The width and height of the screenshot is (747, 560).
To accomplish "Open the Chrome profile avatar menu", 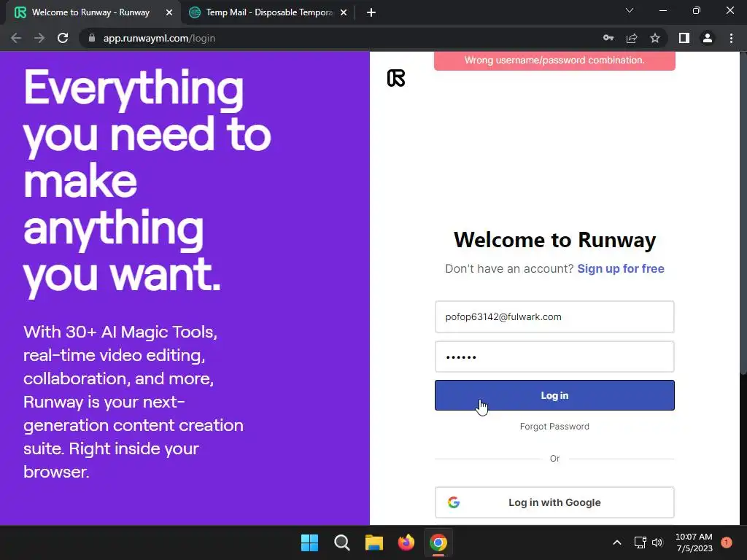I will (708, 38).
